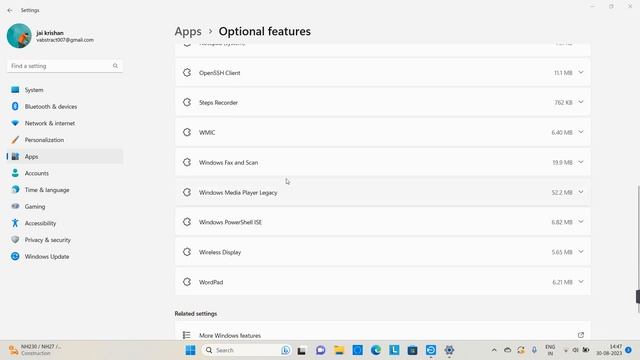Open More Windows features external link icon

581,335
